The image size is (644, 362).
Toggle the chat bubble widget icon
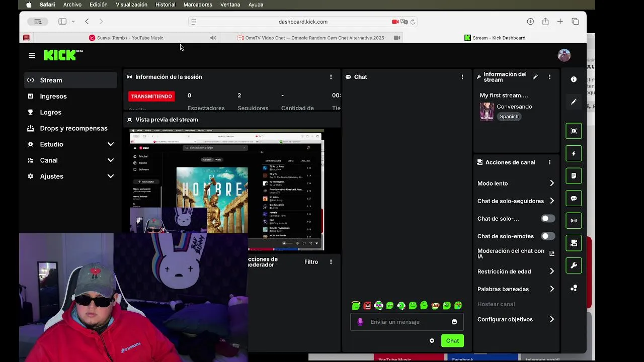tap(574, 198)
